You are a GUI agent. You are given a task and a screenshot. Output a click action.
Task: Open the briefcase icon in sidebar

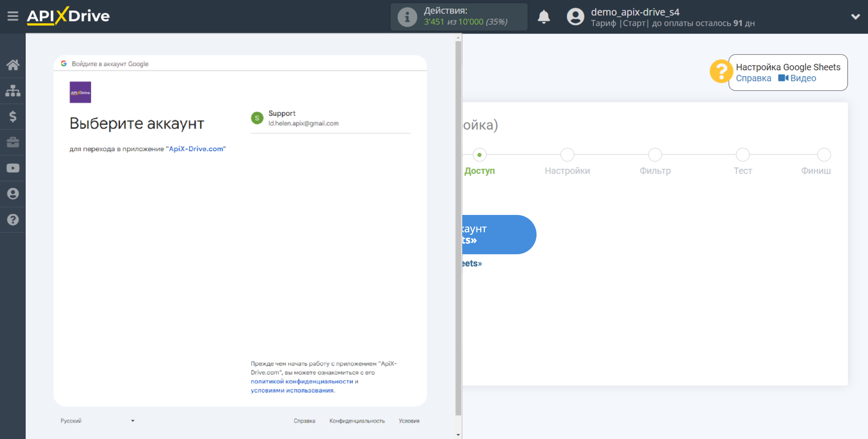tap(13, 142)
